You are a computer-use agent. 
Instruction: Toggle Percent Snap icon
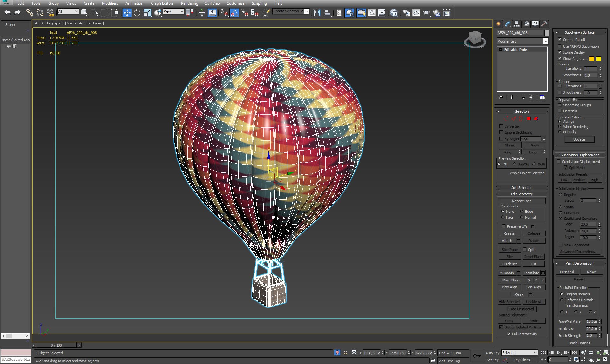pyautogui.click(x=244, y=13)
